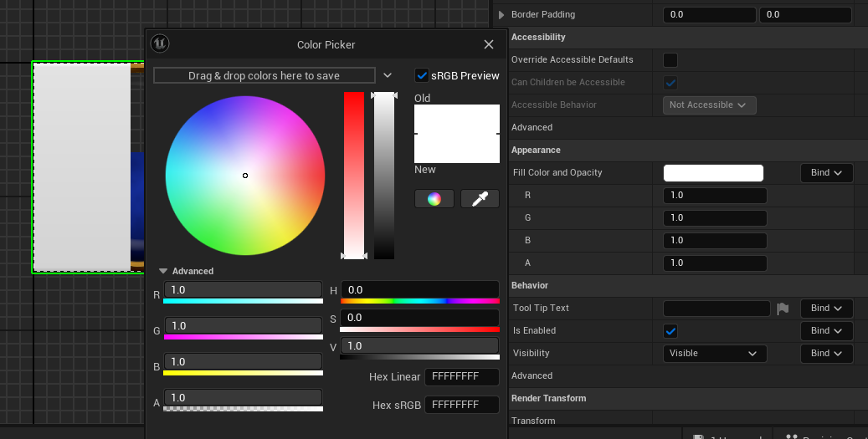The height and width of the screenshot is (439, 868).
Task: Toggle Can Children be Accessible checkbox
Action: pyautogui.click(x=670, y=83)
